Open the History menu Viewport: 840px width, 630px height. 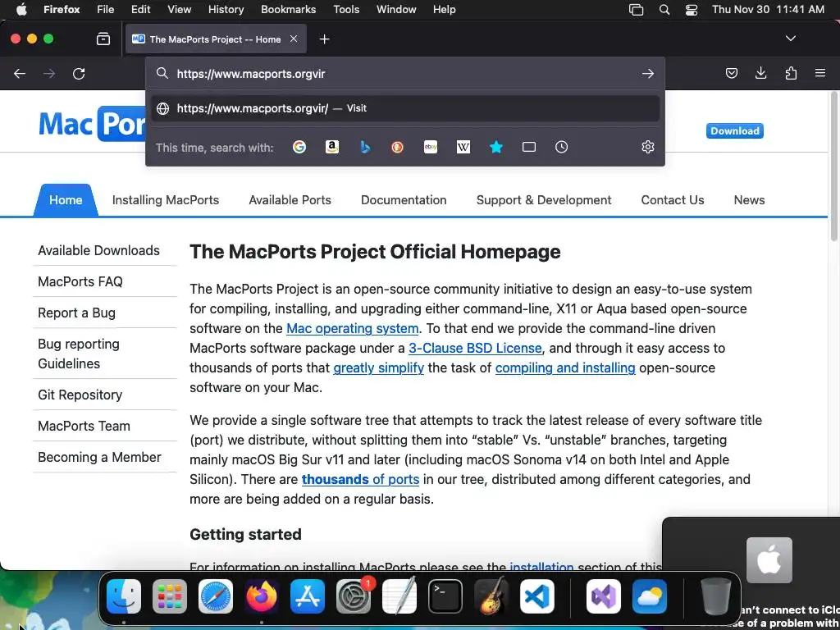click(226, 10)
